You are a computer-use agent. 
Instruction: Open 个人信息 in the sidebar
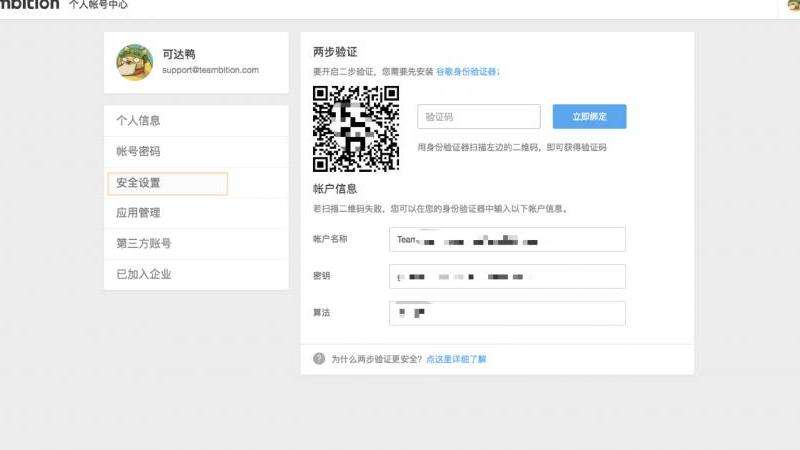point(196,121)
